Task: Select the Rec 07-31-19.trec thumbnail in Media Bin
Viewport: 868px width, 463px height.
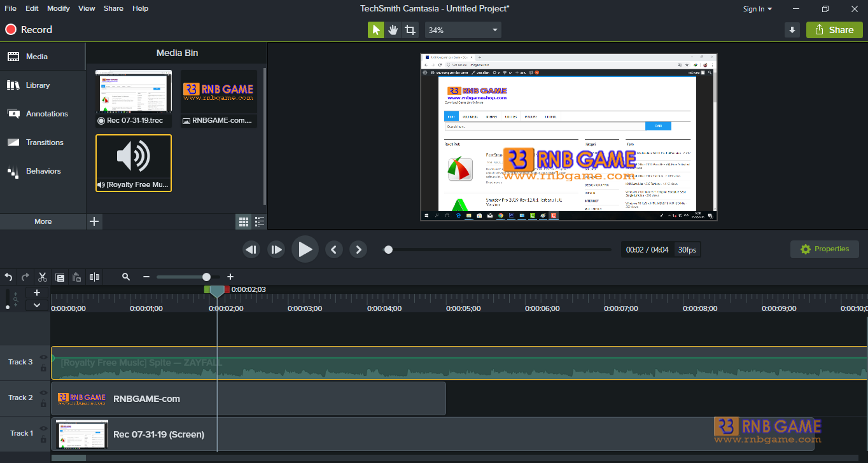Action: point(134,99)
